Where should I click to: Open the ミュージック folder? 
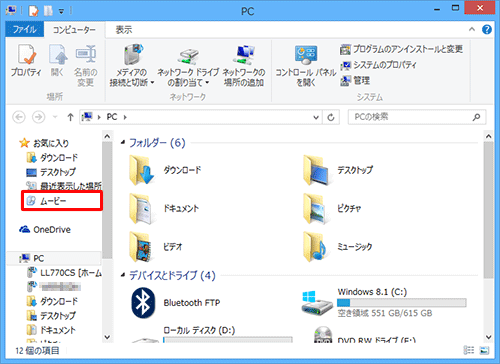(338, 247)
